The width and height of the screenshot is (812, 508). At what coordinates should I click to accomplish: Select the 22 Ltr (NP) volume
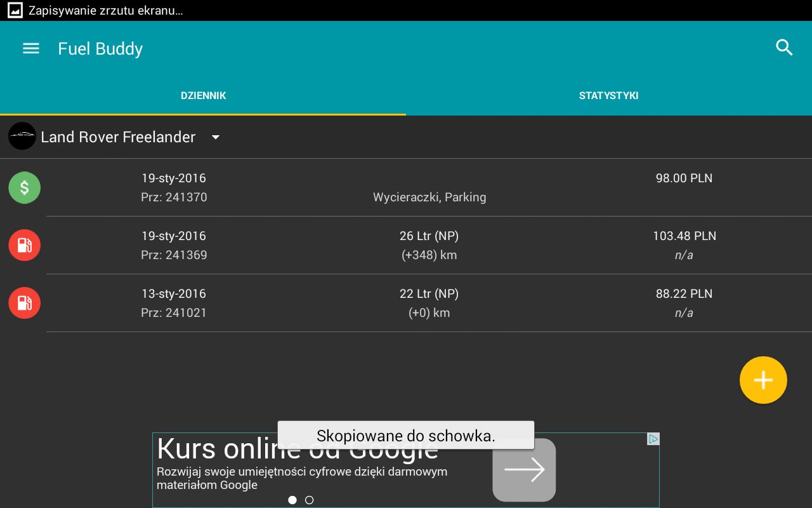pos(429,294)
